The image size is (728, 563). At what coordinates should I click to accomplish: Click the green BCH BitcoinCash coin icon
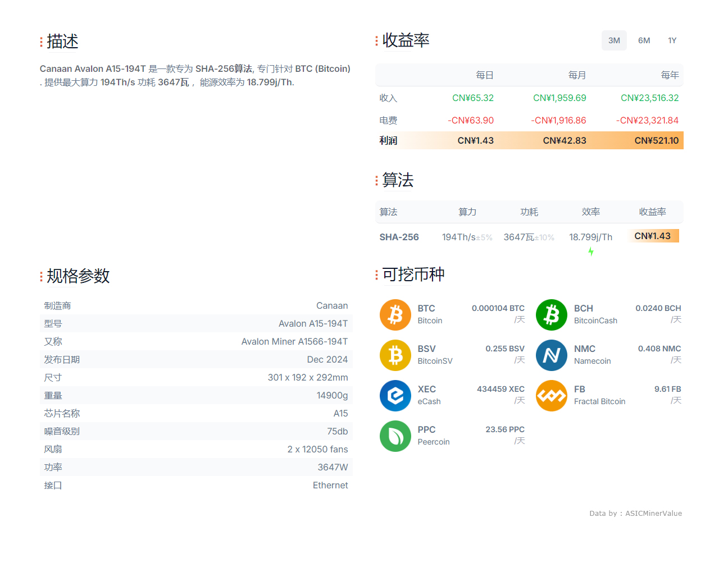coord(552,315)
